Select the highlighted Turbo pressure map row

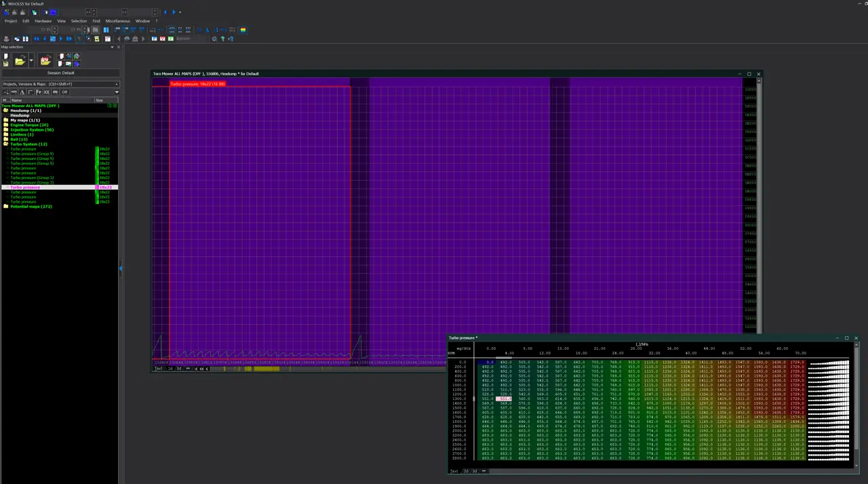(x=59, y=187)
